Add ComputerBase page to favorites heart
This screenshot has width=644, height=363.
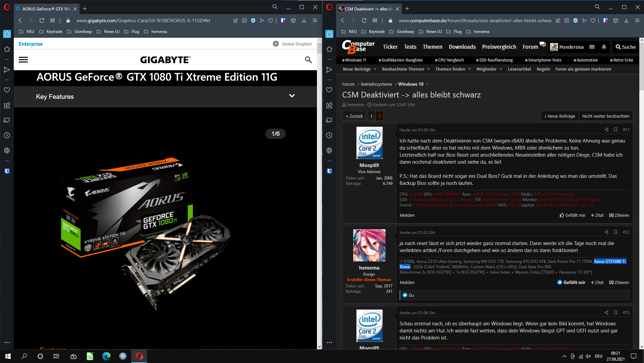click(593, 21)
